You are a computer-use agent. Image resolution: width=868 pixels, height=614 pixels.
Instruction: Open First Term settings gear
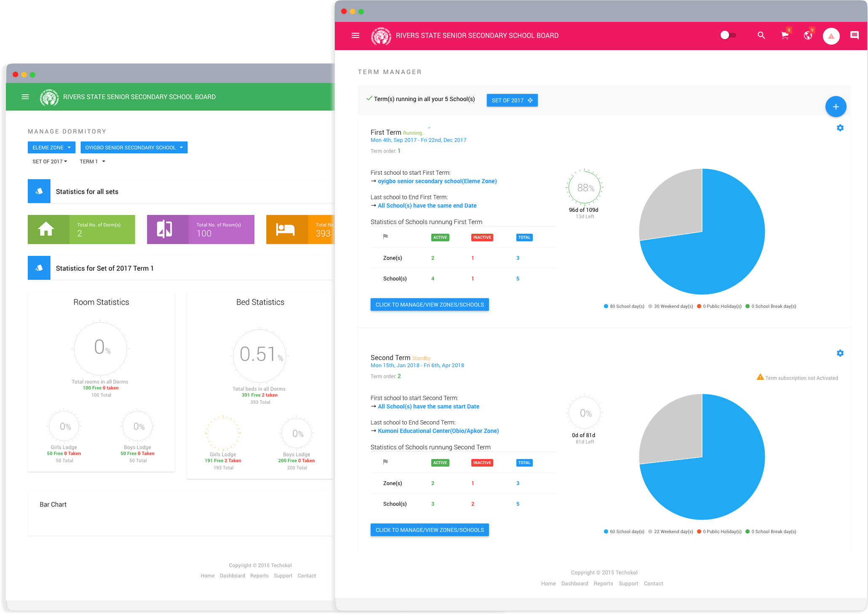(840, 128)
